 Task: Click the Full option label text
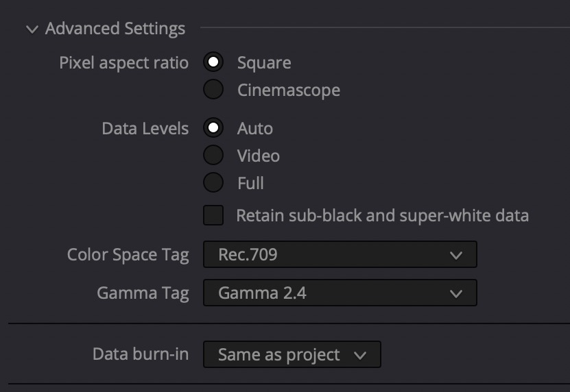coord(250,183)
